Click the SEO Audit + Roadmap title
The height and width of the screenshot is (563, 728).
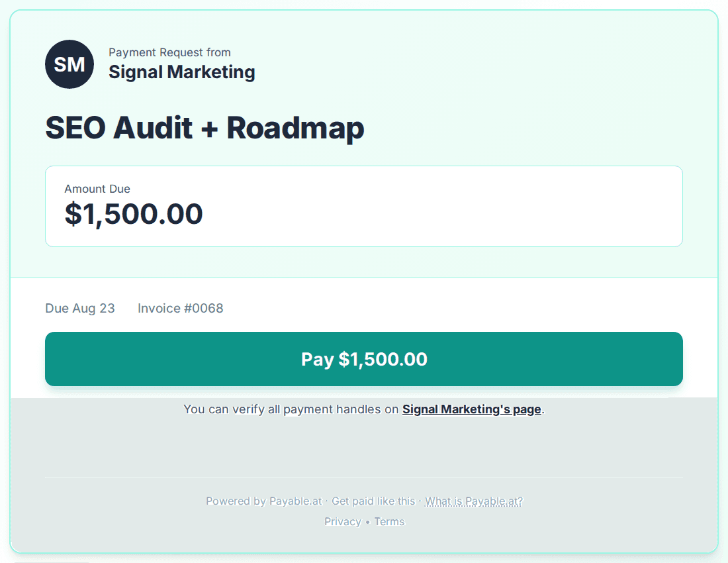coord(205,127)
